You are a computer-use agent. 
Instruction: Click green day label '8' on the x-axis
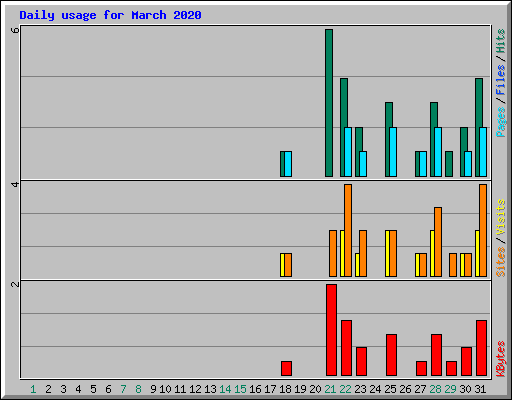click(138, 389)
